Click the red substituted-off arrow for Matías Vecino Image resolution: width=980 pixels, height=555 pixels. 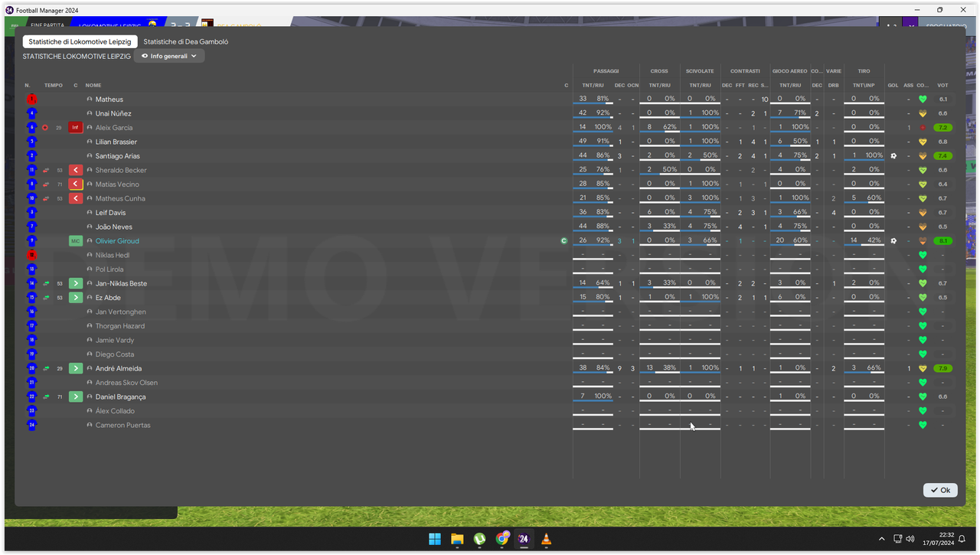click(76, 184)
